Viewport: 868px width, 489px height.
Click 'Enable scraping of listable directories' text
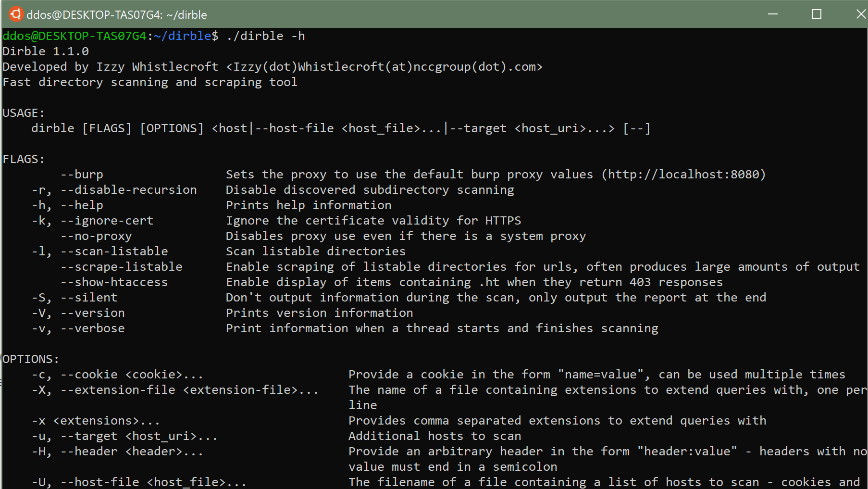click(543, 267)
